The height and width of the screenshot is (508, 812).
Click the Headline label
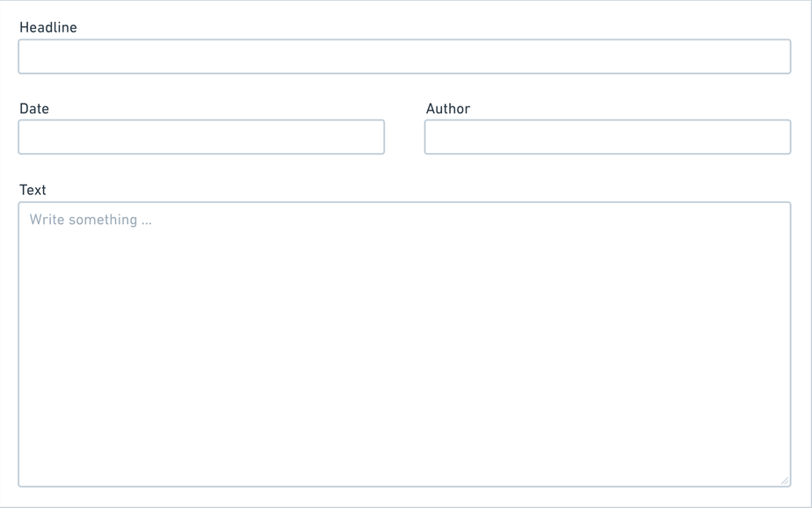tap(48, 27)
